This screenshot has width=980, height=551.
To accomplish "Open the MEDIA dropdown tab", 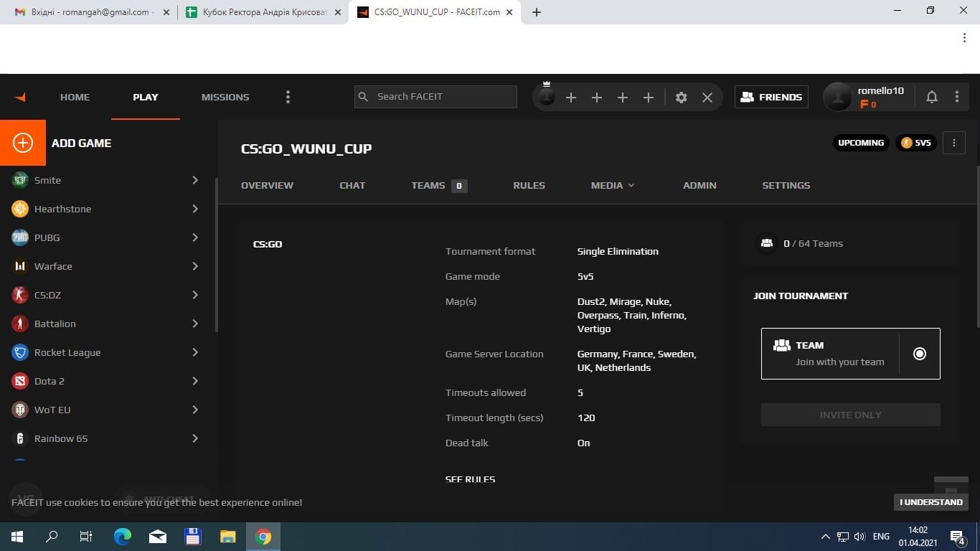I will pyautogui.click(x=613, y=185).
